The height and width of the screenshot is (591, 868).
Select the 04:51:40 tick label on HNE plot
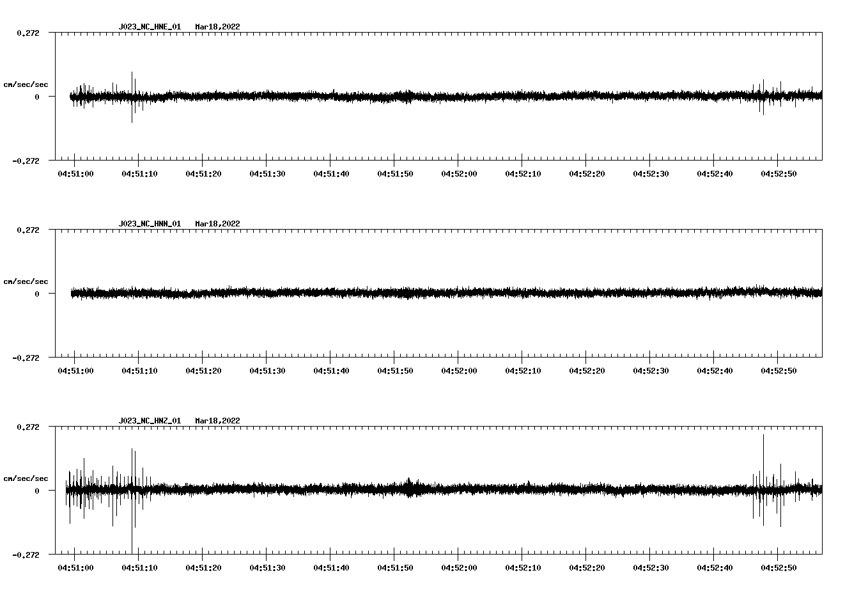331,174
